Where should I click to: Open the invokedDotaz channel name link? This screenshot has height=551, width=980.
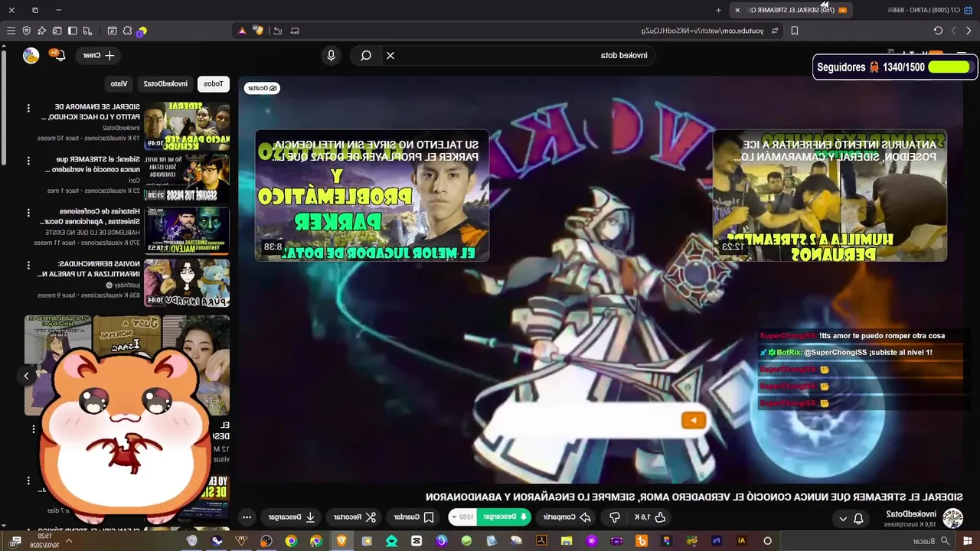(911, 514)
